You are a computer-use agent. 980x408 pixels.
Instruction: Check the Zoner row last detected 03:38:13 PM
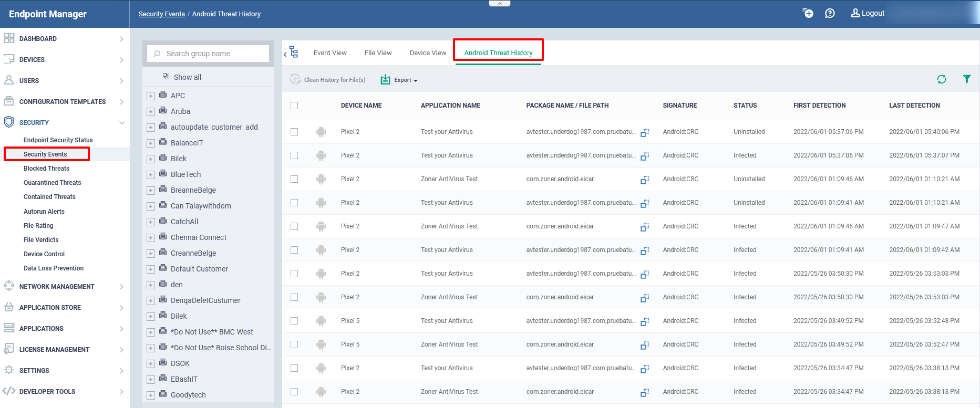pyautogui.click(x=294, y=392)
